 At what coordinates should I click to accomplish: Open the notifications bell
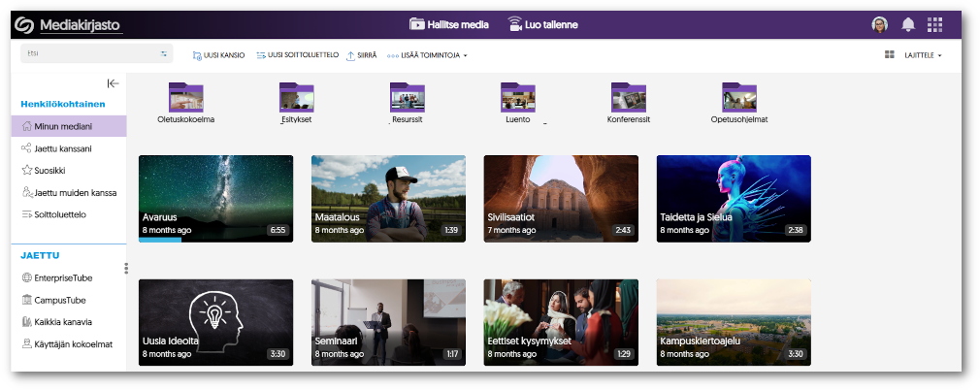tap(907, 25)
